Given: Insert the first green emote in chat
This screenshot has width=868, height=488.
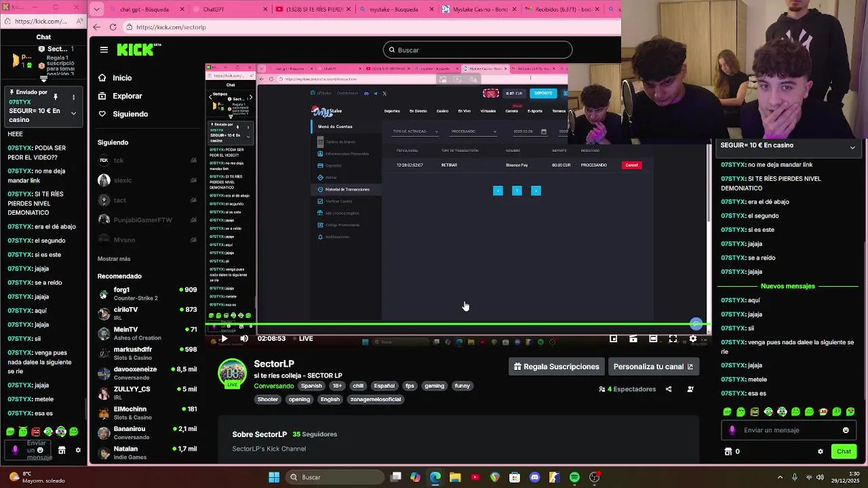Looking at the screenshot, I should coord(728,411).
